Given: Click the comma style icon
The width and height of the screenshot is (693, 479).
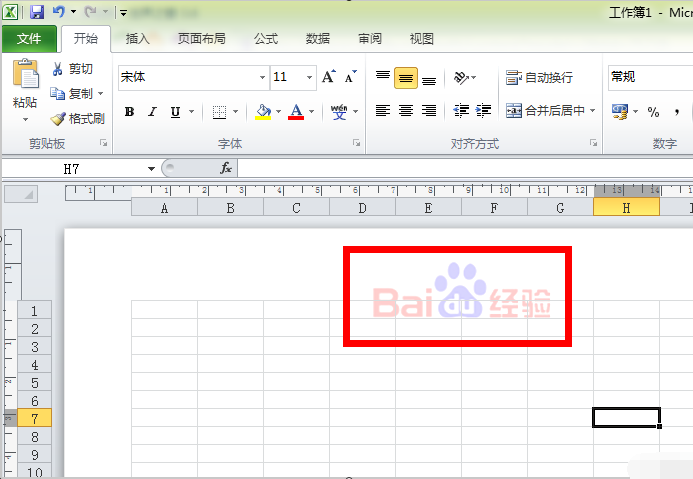Looking at the screenshot, I should coord(677,112).
